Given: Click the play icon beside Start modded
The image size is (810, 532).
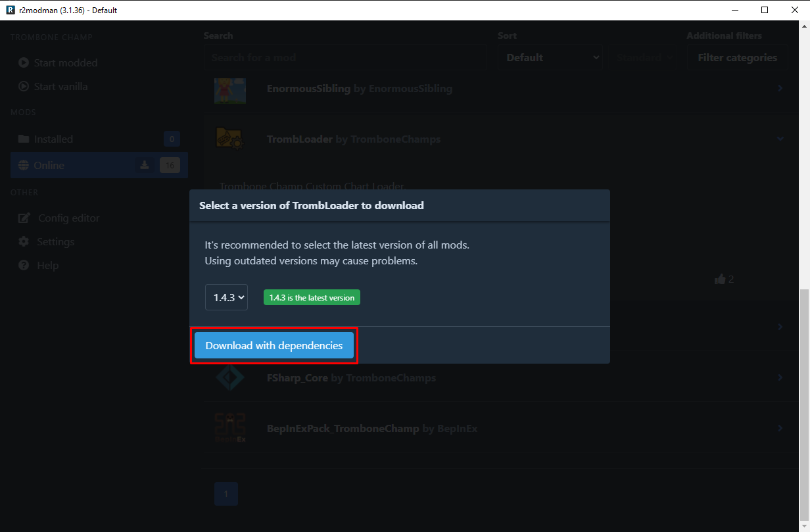Looking at the screenshot, I should [x=24, y=63].
